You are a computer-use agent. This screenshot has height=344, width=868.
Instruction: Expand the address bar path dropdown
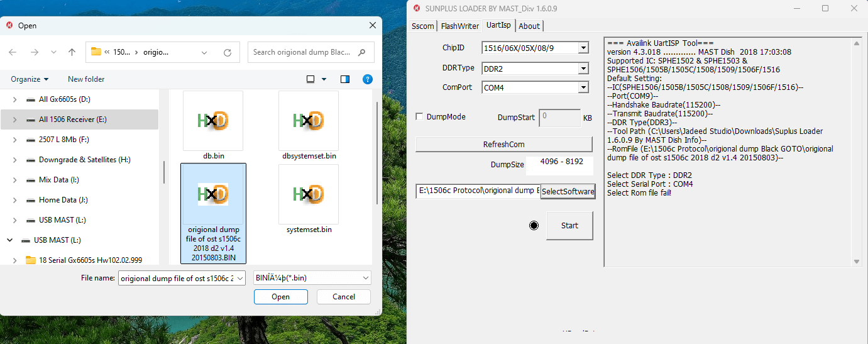205,52
